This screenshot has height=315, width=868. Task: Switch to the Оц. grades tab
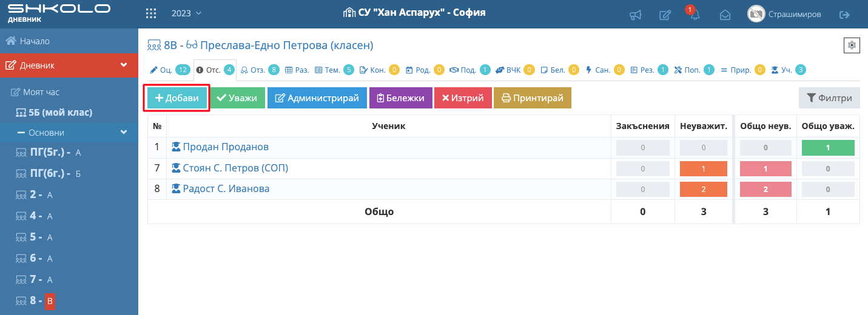coord(170,70)
